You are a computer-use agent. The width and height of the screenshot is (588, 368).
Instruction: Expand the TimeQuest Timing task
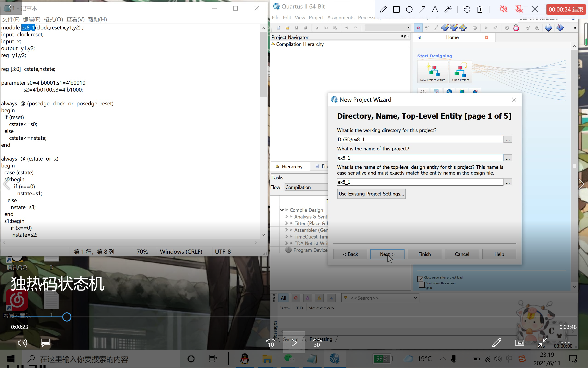[x=286, y=237]
